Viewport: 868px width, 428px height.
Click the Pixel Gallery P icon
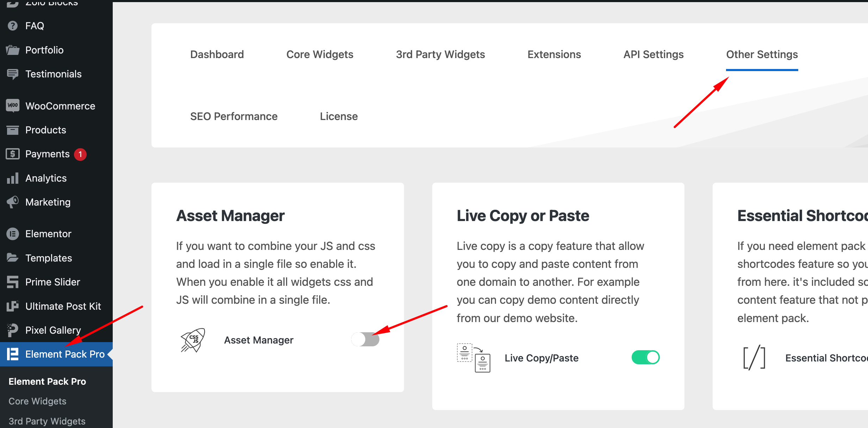pos(13,330)
